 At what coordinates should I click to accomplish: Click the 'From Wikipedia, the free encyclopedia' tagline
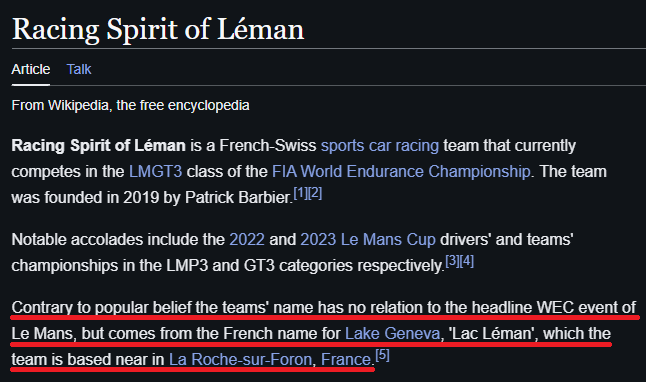tap(130, 105)
